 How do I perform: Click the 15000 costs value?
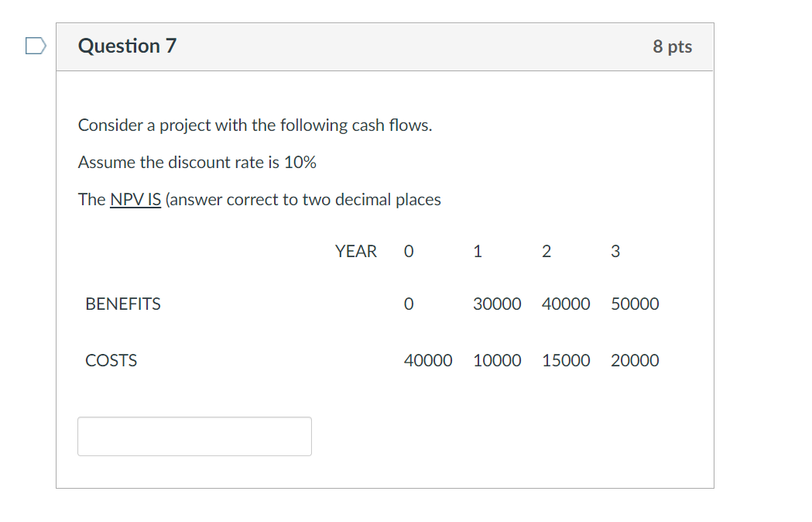pos(566,360)
